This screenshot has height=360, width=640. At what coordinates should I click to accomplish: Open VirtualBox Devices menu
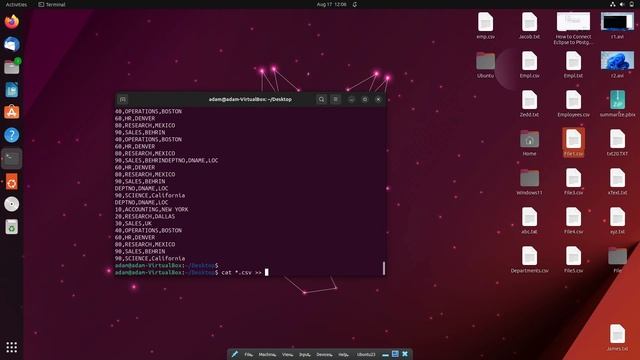(324, 354)
